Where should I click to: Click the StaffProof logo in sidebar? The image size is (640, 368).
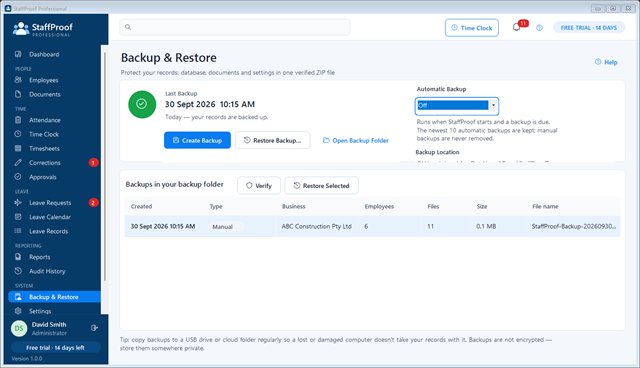[x=42, y=29]
